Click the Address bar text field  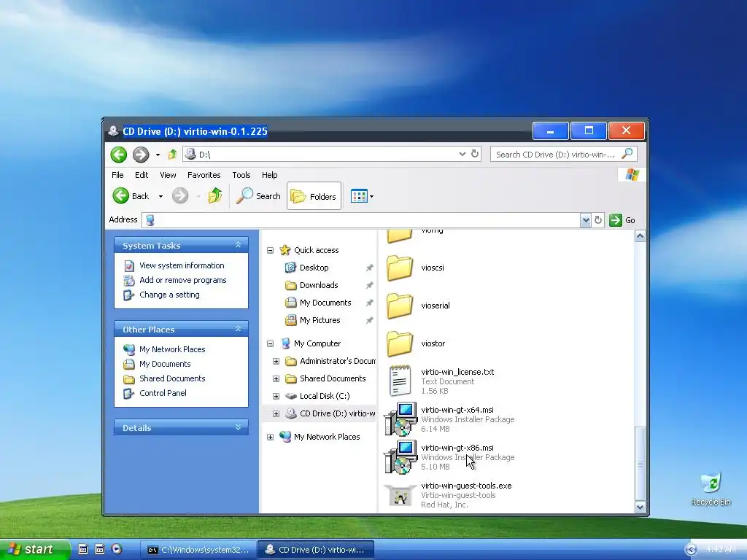[x=360, y=220]
